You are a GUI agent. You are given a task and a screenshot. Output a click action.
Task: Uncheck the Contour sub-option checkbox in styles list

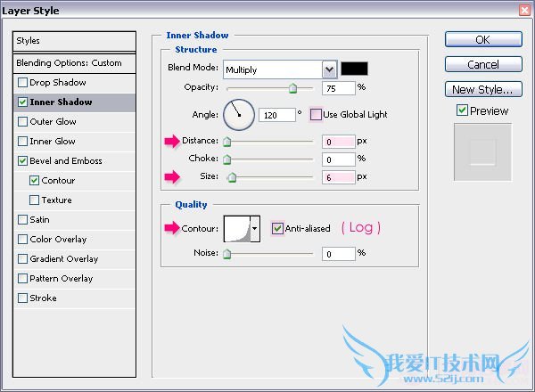click(x=34, y=180)
